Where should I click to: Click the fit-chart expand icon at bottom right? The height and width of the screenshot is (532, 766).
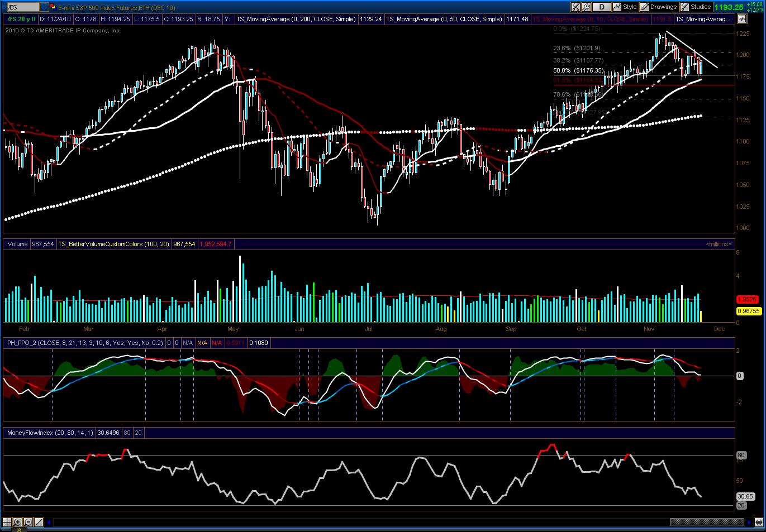(x=758, y=523)
